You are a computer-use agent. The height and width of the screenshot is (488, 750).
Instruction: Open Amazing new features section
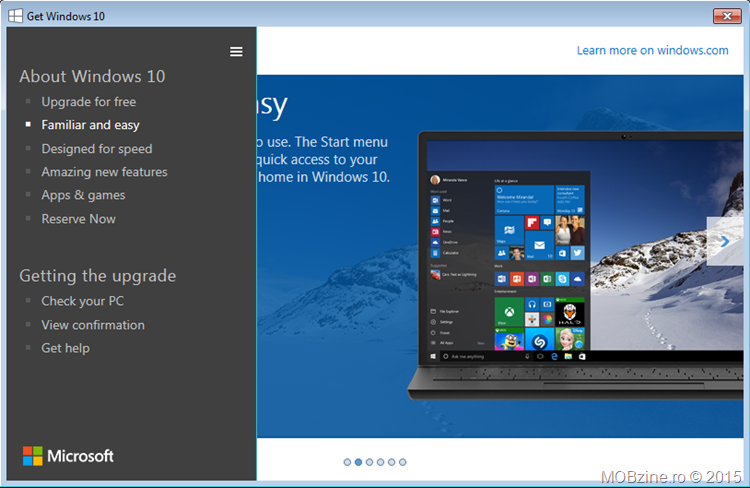coord(104,172)
